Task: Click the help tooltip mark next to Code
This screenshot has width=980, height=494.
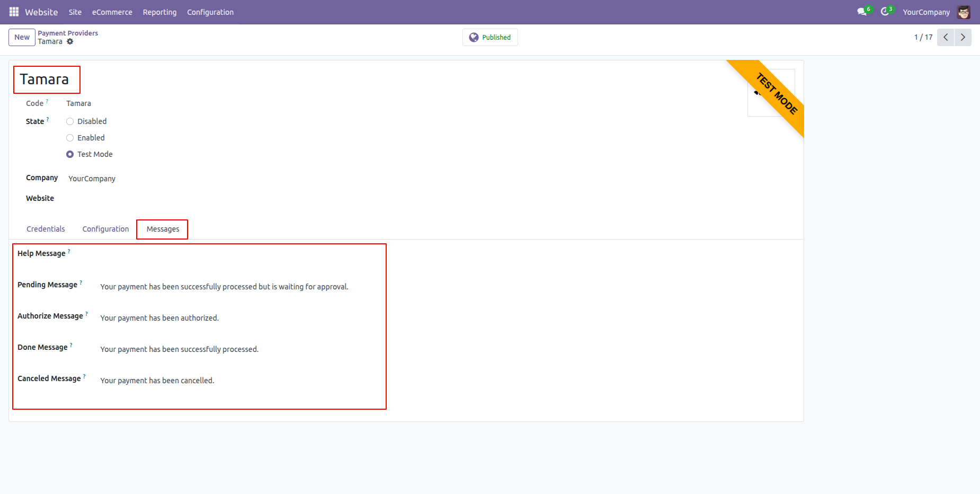Action: tap(47, 101)
